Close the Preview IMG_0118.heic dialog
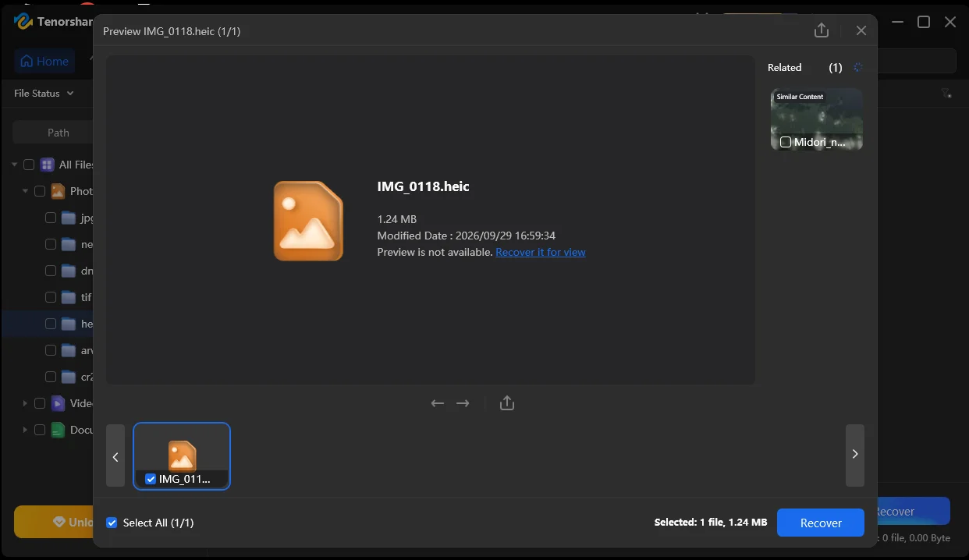 coord(861,30)
